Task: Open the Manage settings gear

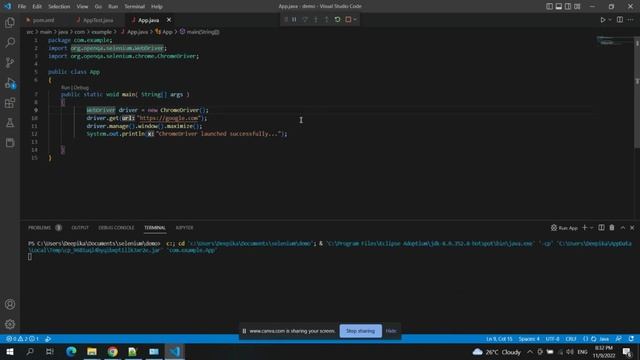Action: 10,324
